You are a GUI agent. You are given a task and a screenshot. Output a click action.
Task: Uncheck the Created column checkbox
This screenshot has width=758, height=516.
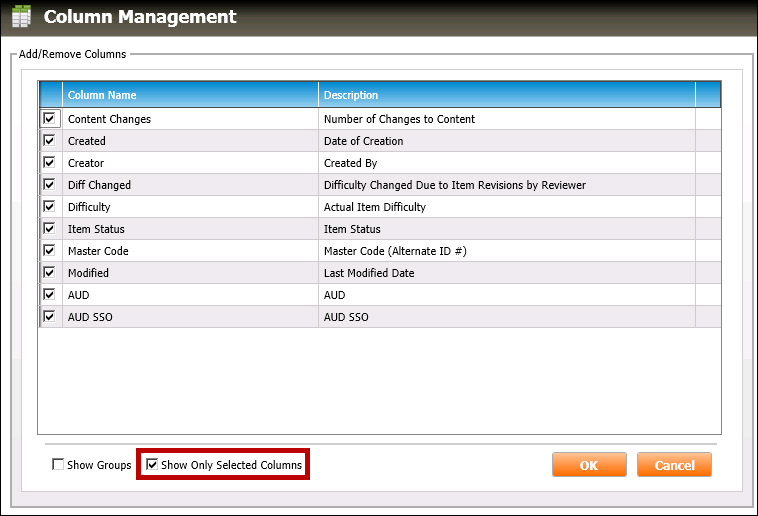tap(49, 141)
